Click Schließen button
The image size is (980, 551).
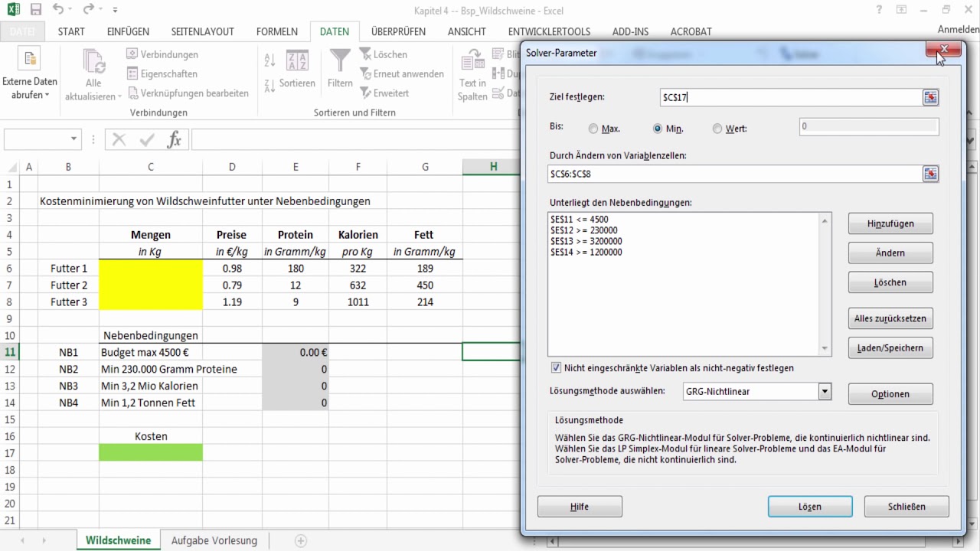coord(906,507)
